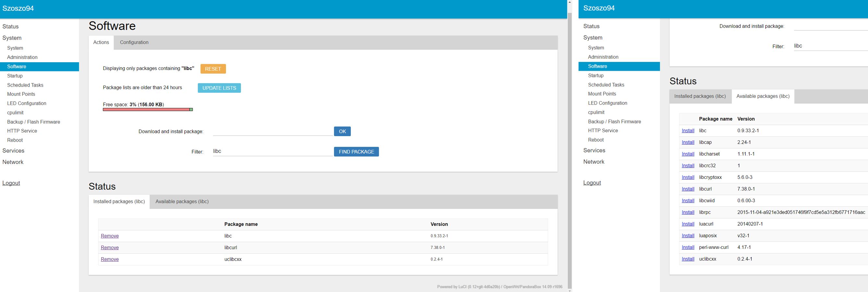Install the libcwiid package

click(x=688, y=201)
